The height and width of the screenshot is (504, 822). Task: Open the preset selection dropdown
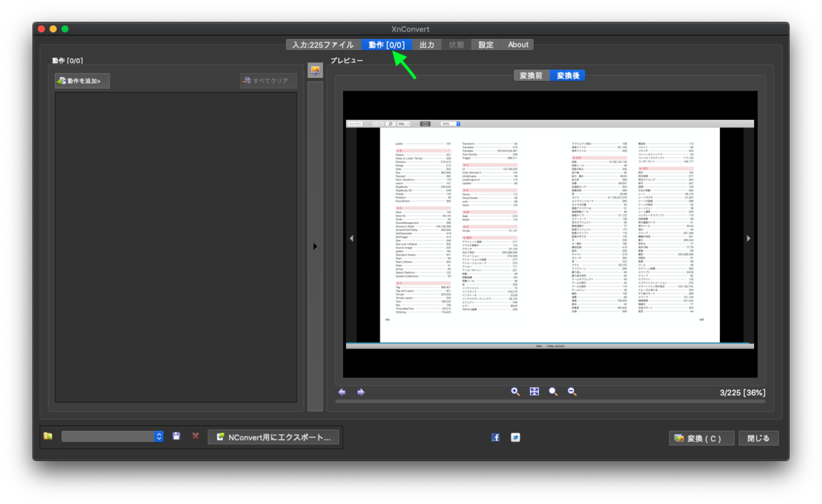point(112,436)
